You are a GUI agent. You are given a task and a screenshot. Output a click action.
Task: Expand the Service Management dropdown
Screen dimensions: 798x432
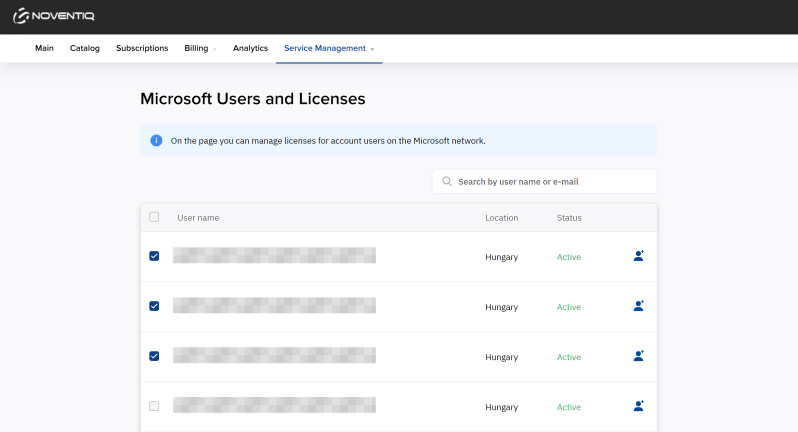click(329, 48)
